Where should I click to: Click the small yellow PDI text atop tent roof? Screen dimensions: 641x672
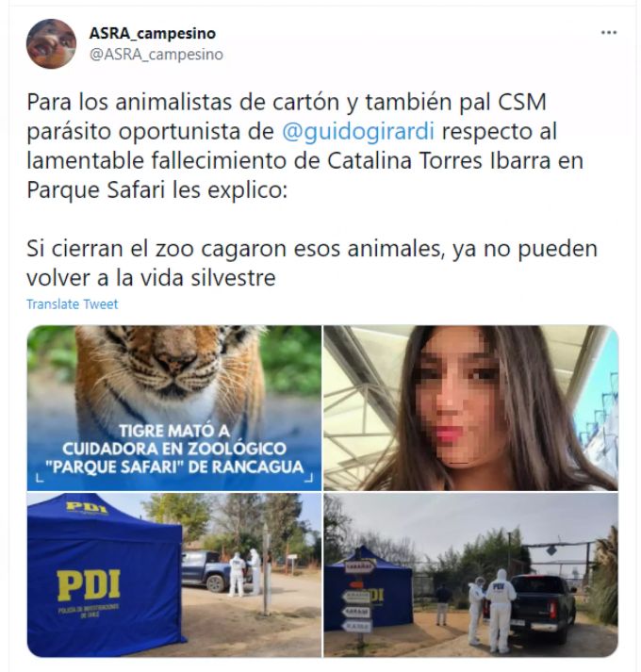point(87,507)
